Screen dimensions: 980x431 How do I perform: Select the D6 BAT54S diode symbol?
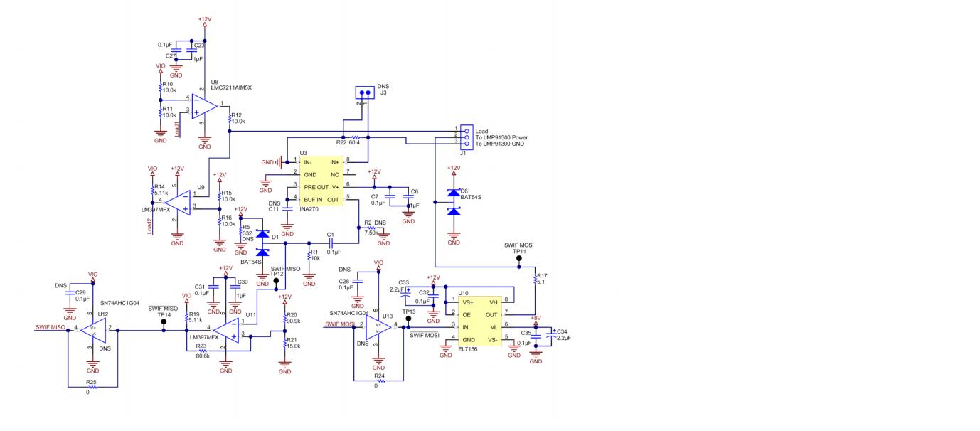pyautogui.click(x=452, y=201)
